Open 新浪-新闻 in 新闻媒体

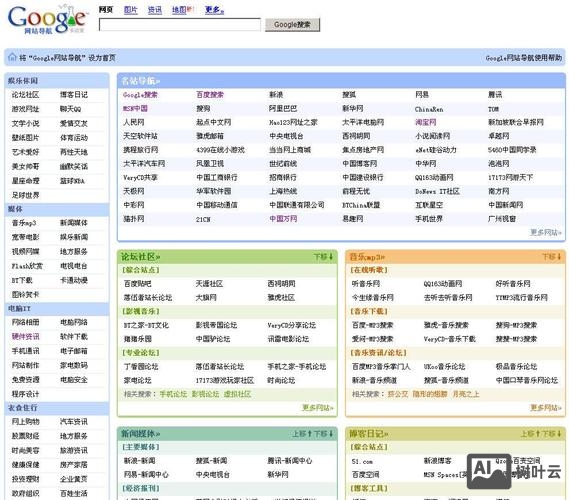coord(139,460)
